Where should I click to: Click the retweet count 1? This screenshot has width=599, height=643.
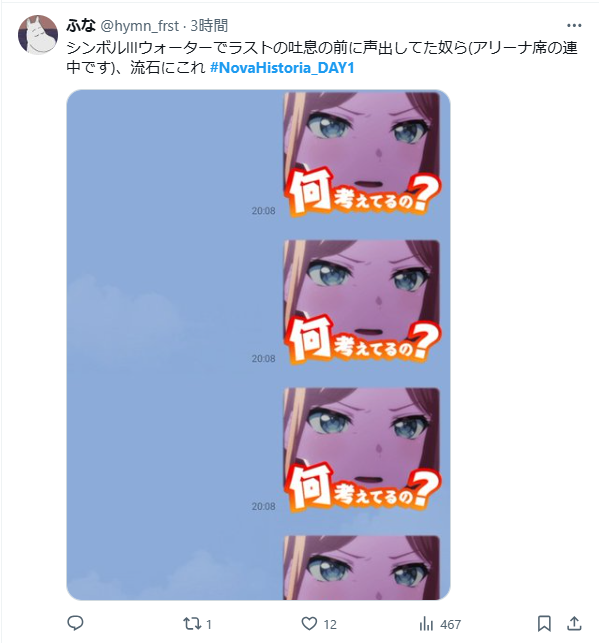click(209, 625)
